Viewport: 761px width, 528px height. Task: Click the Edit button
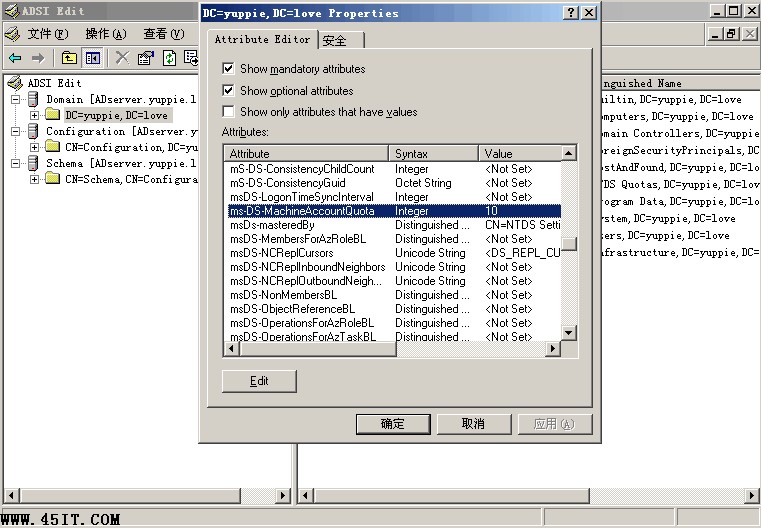click(259, 381)
